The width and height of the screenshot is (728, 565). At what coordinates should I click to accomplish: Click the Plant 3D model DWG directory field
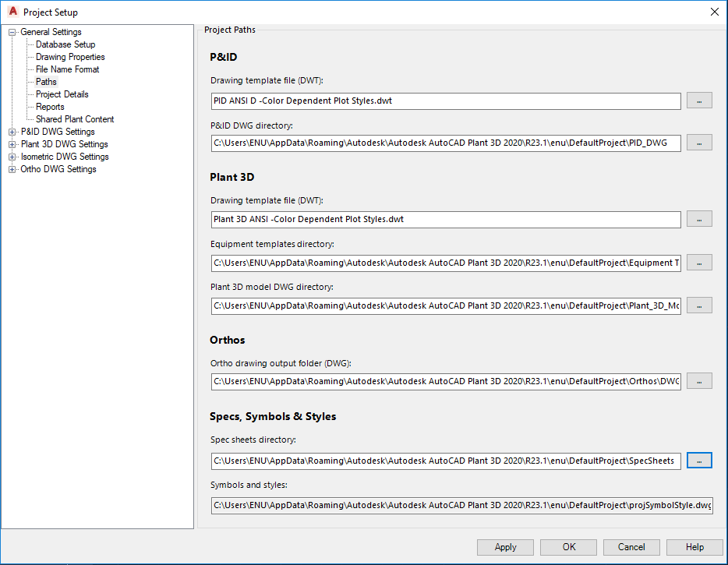446,305
